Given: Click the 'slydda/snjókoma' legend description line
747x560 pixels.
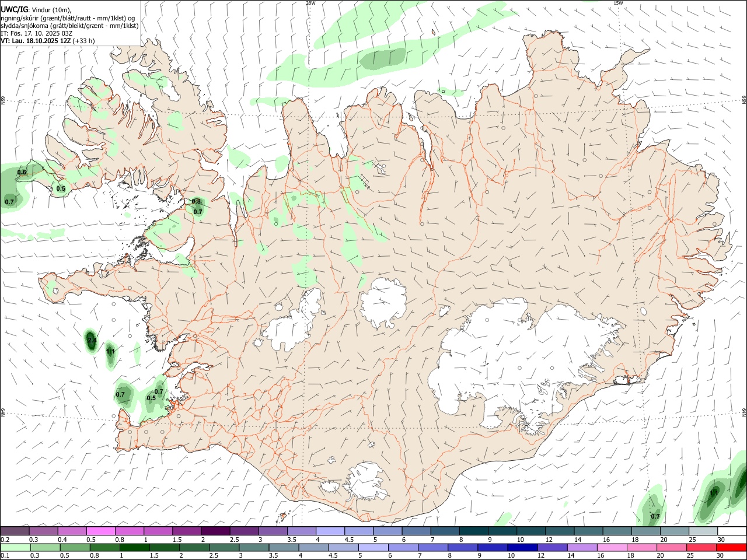Looking at the screenshot, I should point(69,26).
